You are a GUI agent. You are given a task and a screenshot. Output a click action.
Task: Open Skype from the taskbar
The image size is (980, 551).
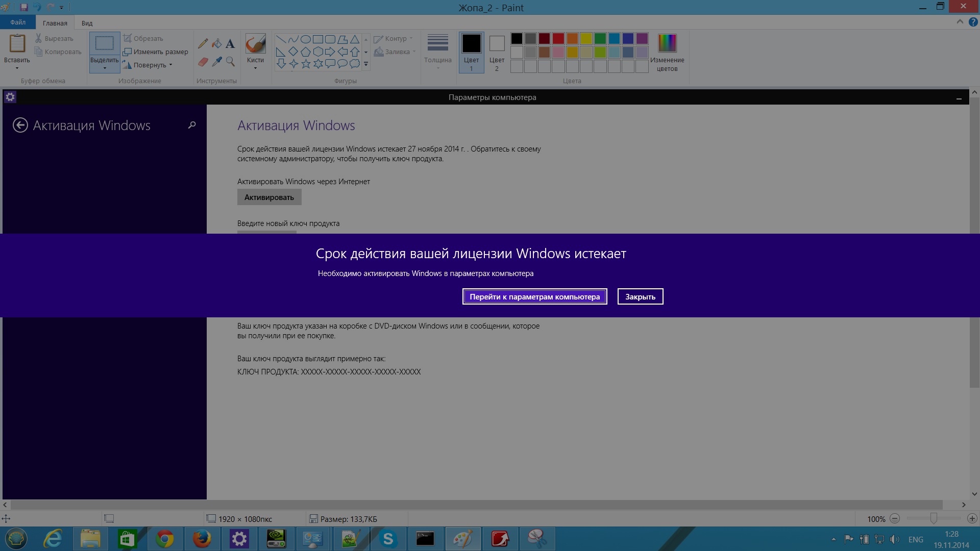coord(388,539)
